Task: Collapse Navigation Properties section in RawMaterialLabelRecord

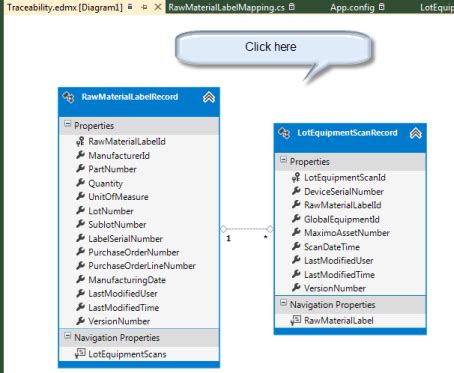Action: tap(67, 336)
